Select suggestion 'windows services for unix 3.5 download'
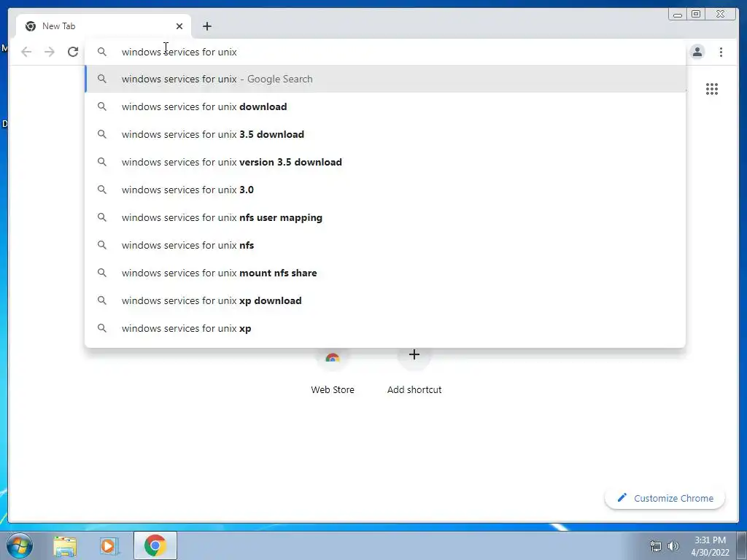 coord(385,134)
